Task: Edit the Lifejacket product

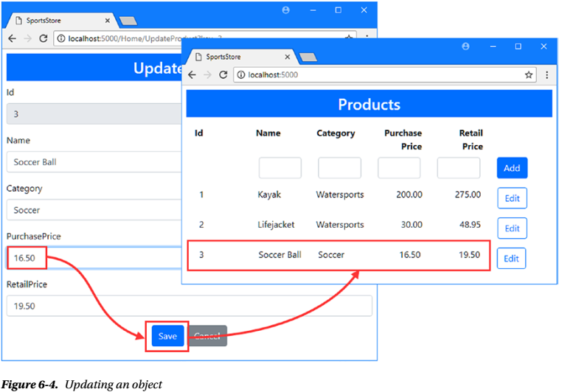Action: tap(512, 228)
